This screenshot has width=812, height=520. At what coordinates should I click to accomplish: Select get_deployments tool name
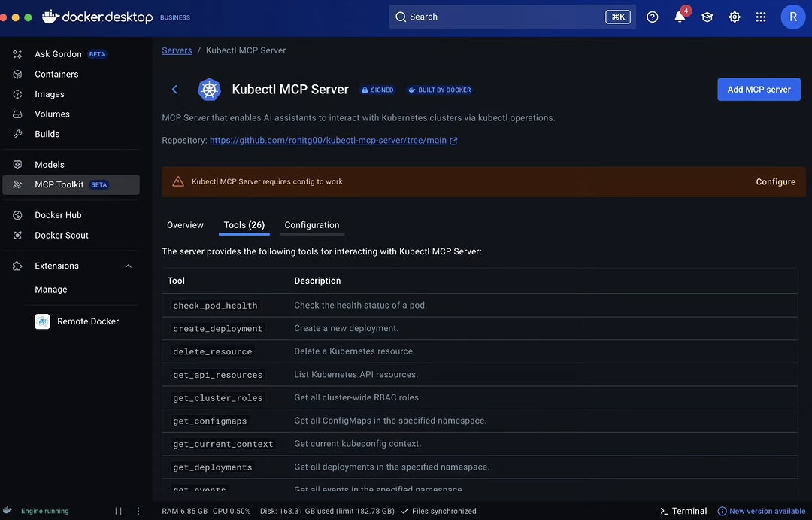tap(212, 467)
